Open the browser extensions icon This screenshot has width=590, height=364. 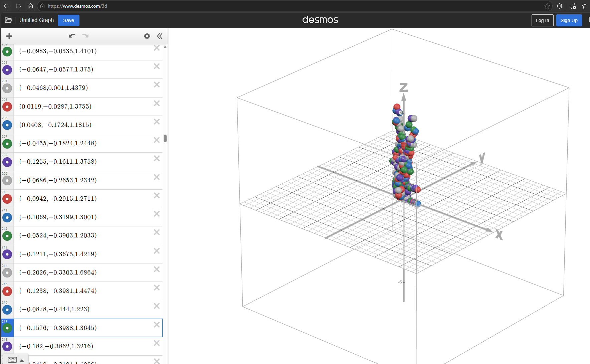[x=559, y=6]
